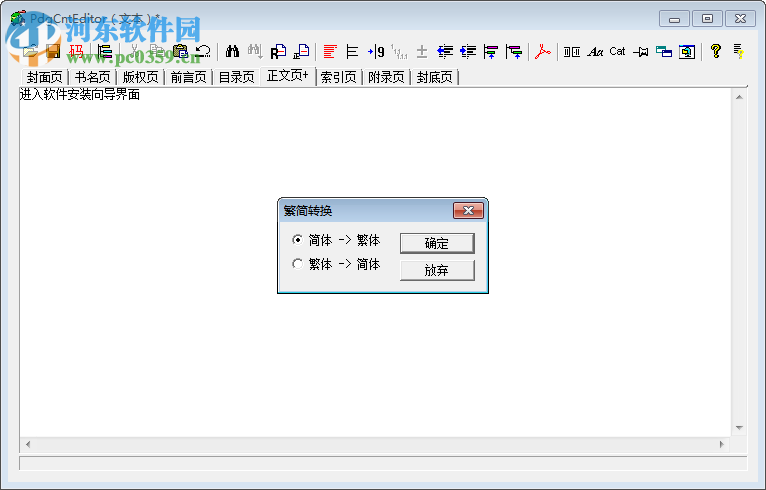Minimize the PdgCntEditor window
This screenshot has height=490, width=766.
(674, 19)
